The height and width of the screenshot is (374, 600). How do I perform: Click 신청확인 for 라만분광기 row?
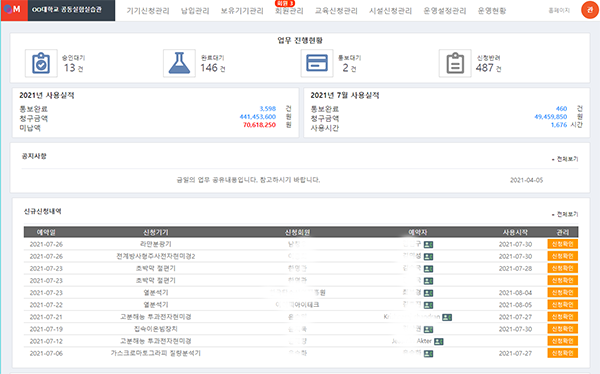[562, 244]
